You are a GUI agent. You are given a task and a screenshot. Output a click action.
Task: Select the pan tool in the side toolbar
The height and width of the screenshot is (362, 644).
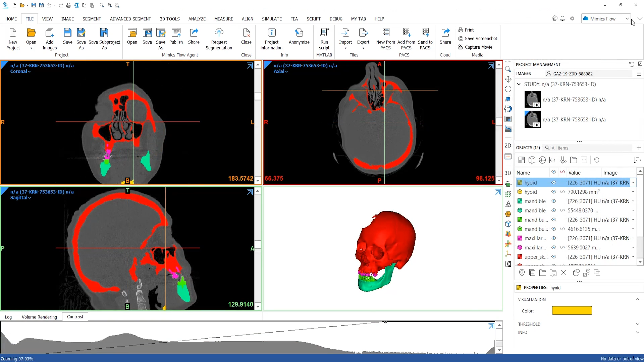pos(508,79)
